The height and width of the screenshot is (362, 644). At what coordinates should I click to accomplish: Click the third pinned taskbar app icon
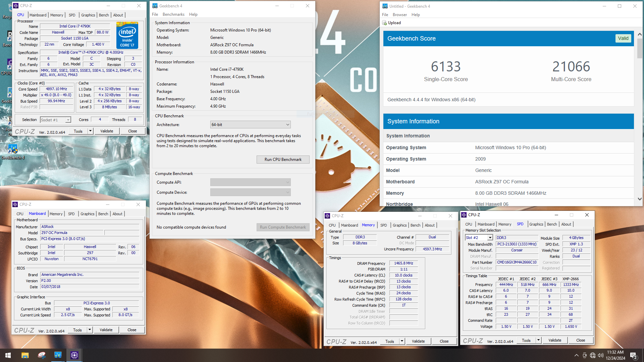click(x=41, y=355)
